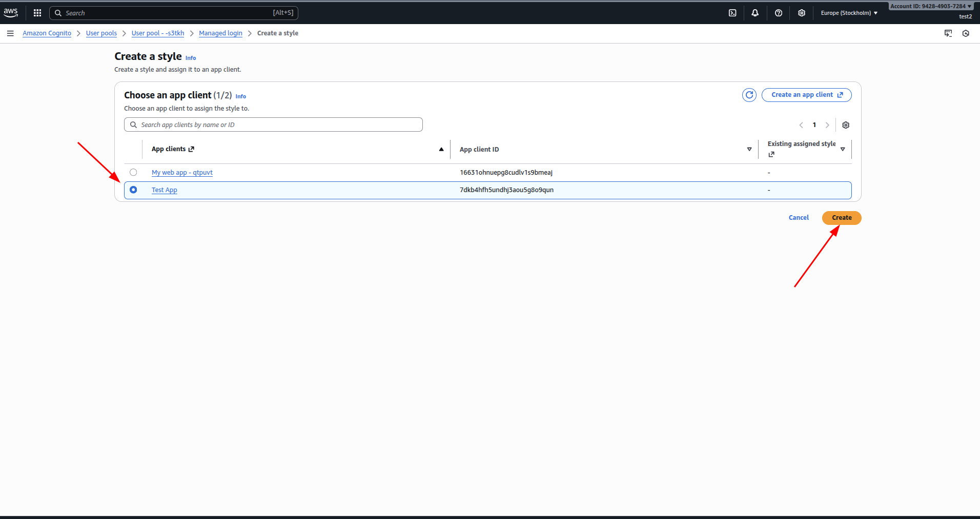The width and height of the screenshot is (980, 519).
Task: Sort by App client ID column arrow
Action: coord(749,149)
